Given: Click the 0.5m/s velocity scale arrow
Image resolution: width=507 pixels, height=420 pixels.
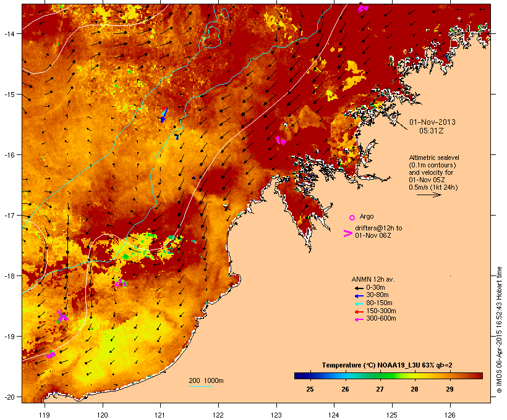Looking at the screenshot, I should coord(428,195).
